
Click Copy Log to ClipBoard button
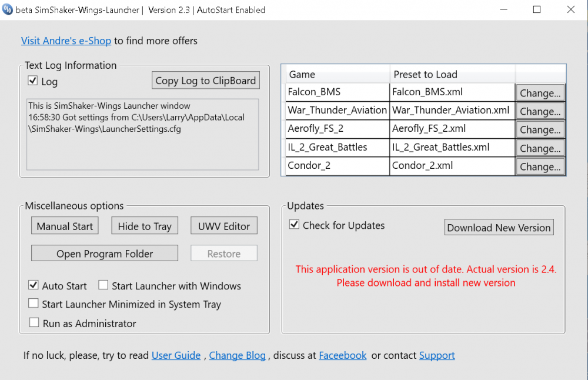tap(206, 81)
